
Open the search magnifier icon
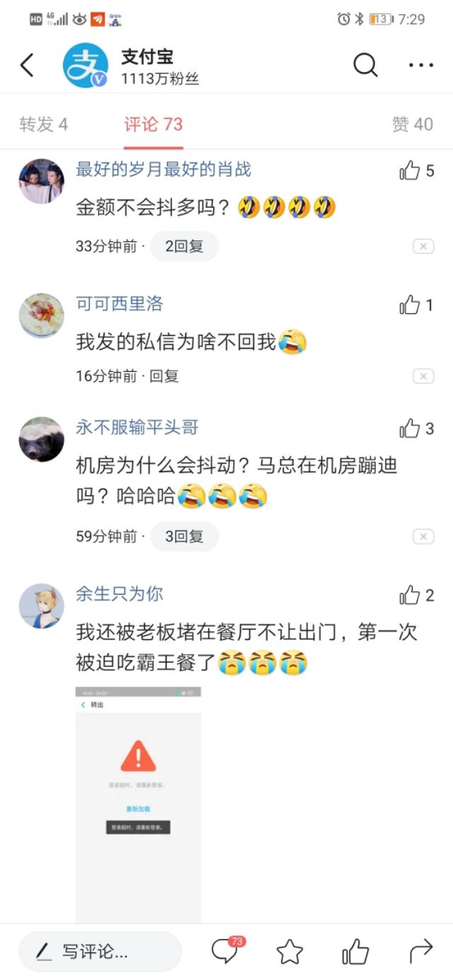tap(365, 66)
